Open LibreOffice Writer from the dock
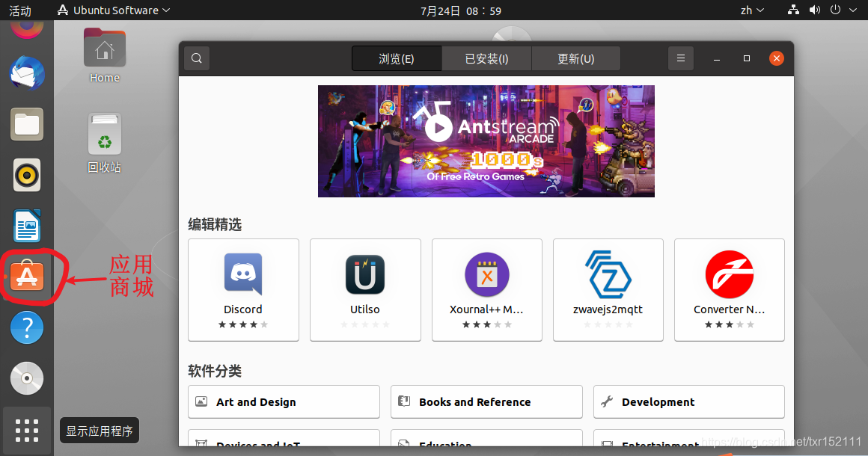868x456 pixels. click(27, 226)
